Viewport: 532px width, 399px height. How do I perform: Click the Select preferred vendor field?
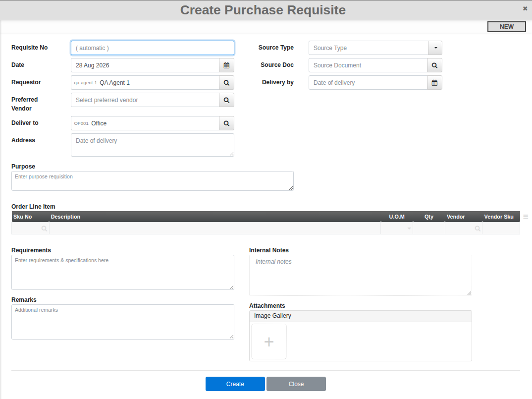click(145, 100)
